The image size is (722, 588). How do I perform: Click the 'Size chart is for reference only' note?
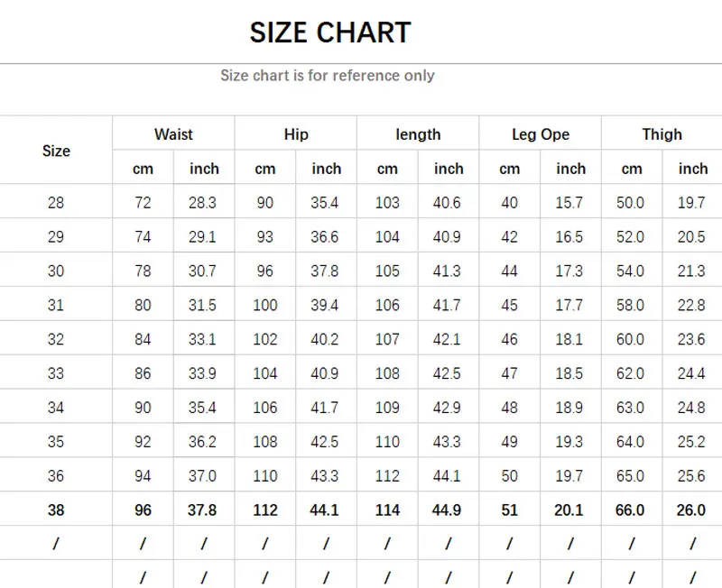pos(328,76)
